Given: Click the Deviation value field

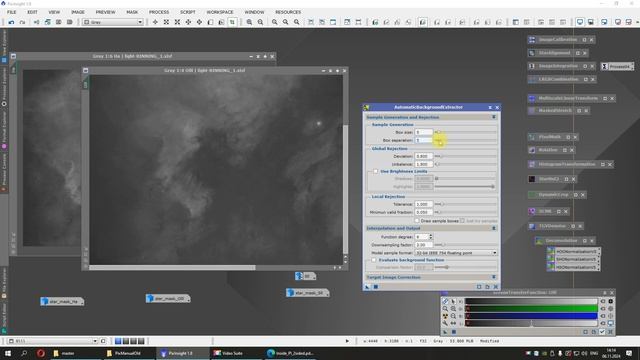Looking at the screenshot, I should pos(424,156).
